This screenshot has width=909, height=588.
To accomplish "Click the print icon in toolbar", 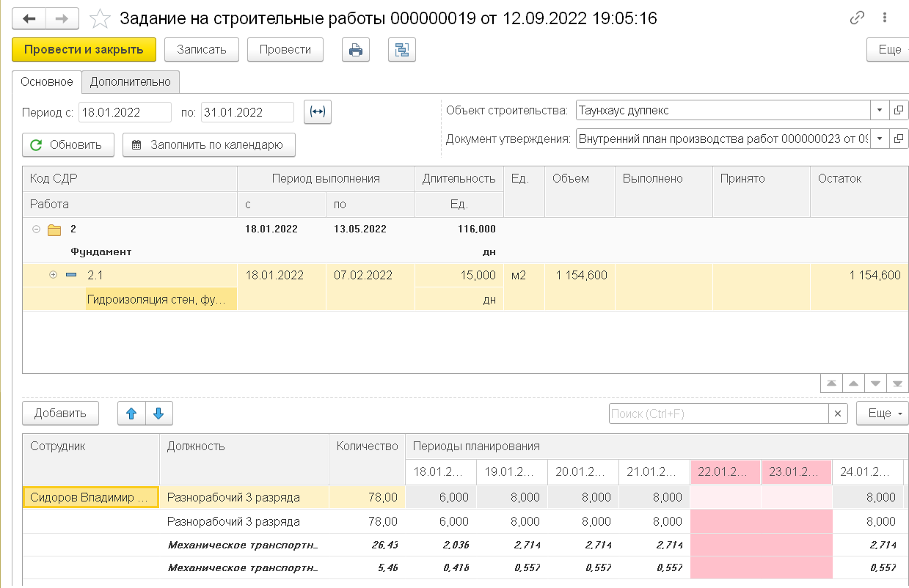I will (x=356, y=50).
